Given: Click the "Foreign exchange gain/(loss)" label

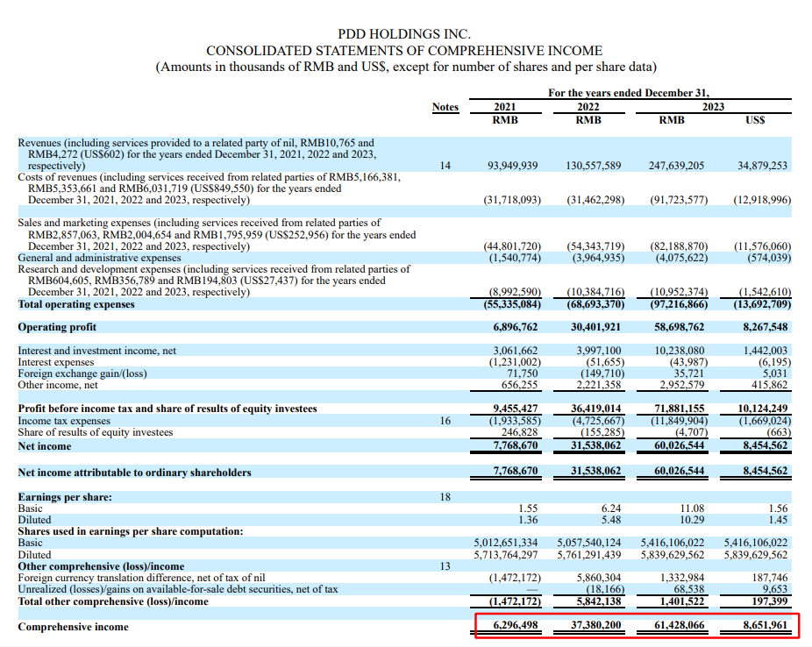Looking at the screenshot, I should coord(82,373).
